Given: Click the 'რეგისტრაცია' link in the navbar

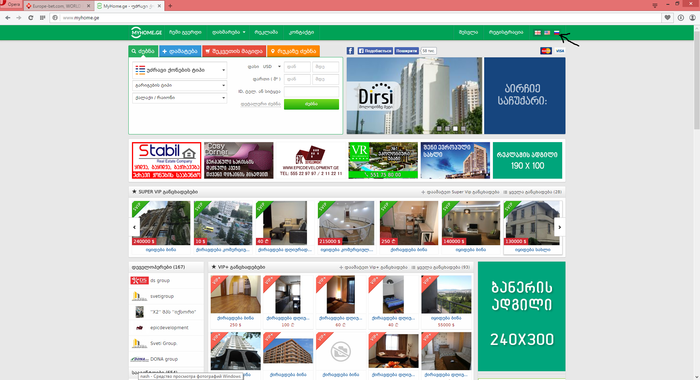Looking at the screenshot, I should (505, 33).
